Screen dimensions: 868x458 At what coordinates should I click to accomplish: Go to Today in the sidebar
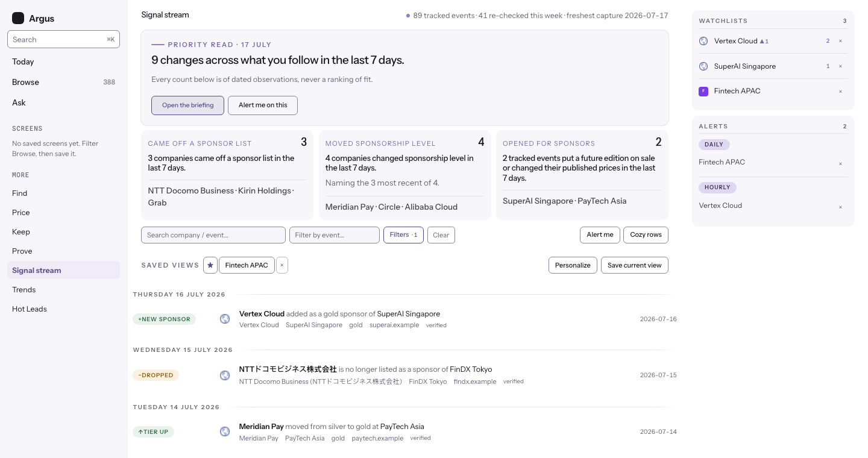(64, 62)
